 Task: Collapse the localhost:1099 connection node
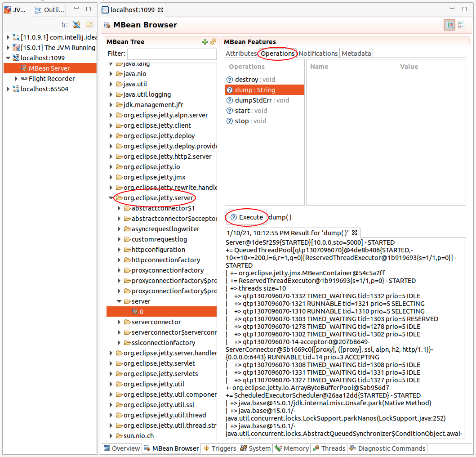click(8, 58)
